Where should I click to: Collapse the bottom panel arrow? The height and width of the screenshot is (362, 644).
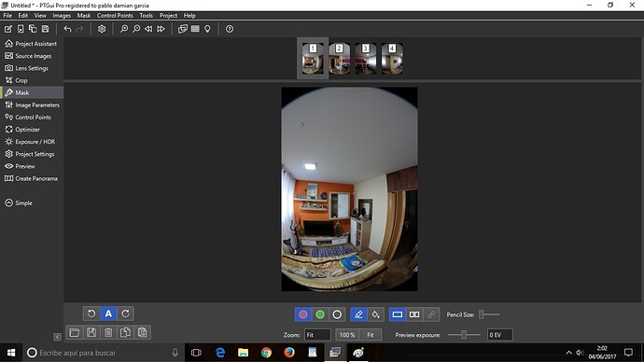[57, 337]
